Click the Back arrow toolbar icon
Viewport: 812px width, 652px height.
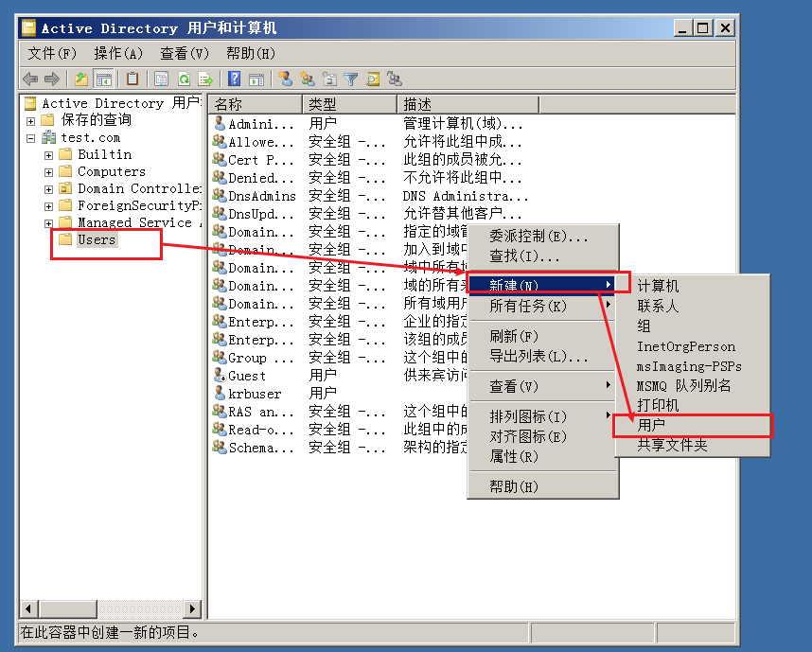[x=30, y=79]
